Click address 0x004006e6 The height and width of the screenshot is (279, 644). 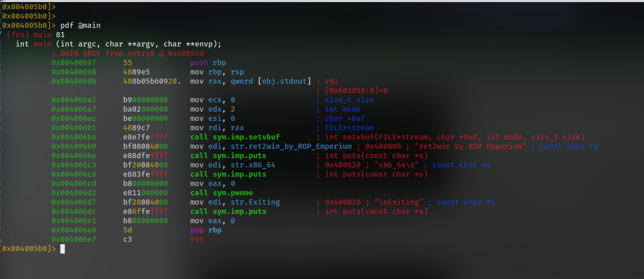tap(74, 230)
